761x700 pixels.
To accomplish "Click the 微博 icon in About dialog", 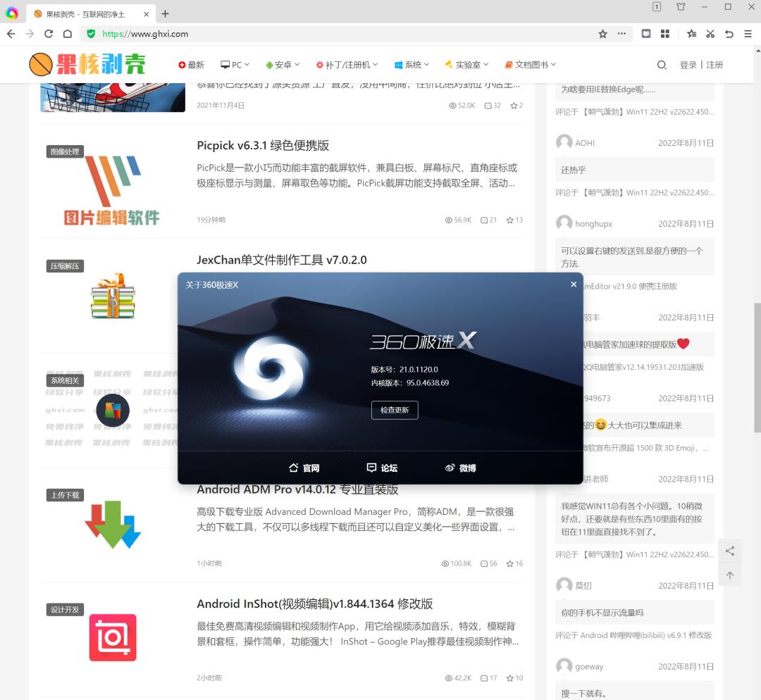I will click(x=460, y=468).
